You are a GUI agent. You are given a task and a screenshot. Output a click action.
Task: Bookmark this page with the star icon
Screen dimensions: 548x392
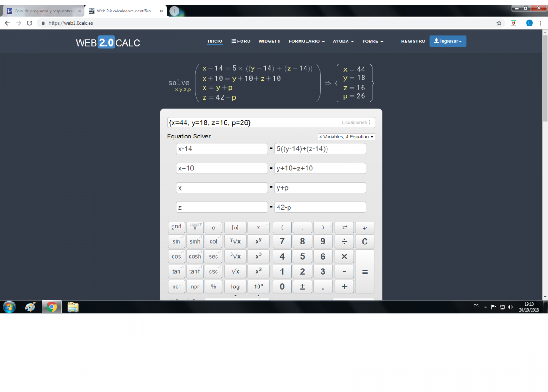(499, 23)
